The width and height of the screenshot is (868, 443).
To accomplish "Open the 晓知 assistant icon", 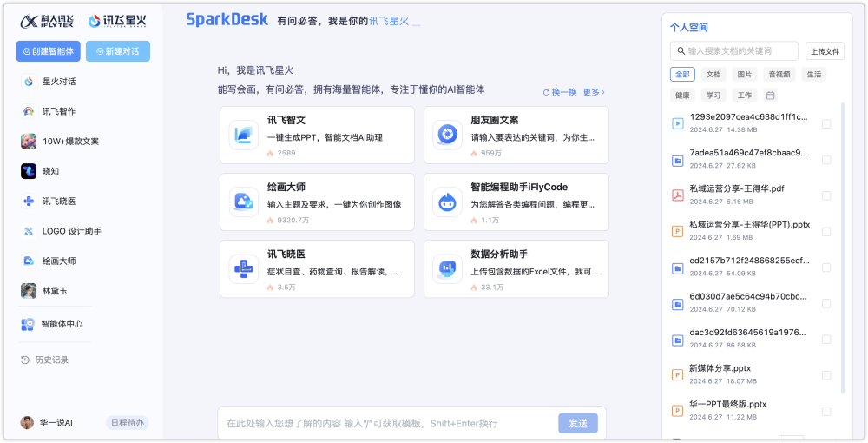I will pos(29,171).
